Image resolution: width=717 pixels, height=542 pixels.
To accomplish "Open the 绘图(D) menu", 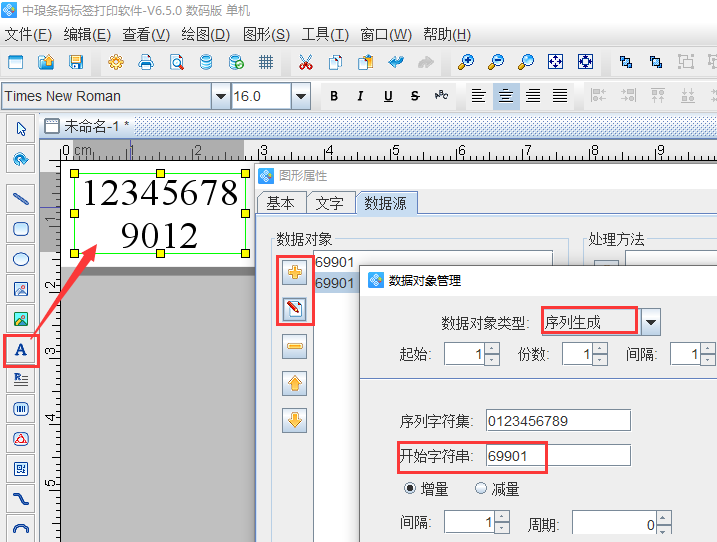I will pyautogui.click(x=206, y=35).
